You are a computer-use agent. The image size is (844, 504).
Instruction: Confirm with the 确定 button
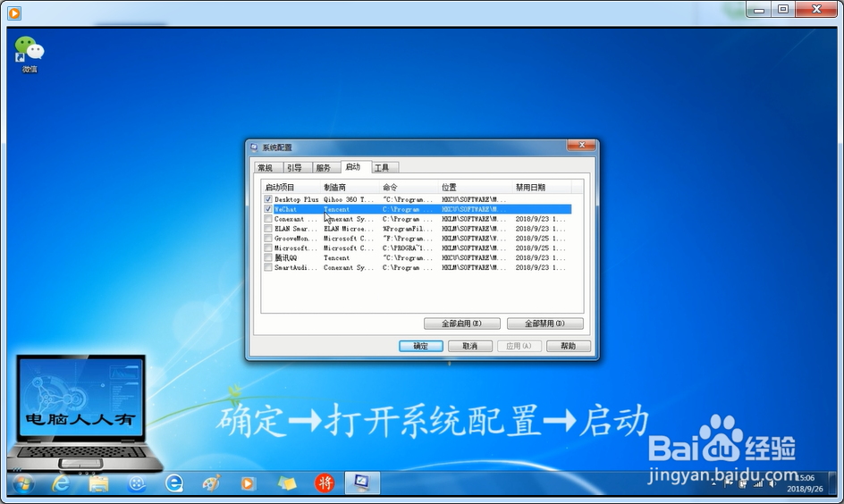pos(421,346)
